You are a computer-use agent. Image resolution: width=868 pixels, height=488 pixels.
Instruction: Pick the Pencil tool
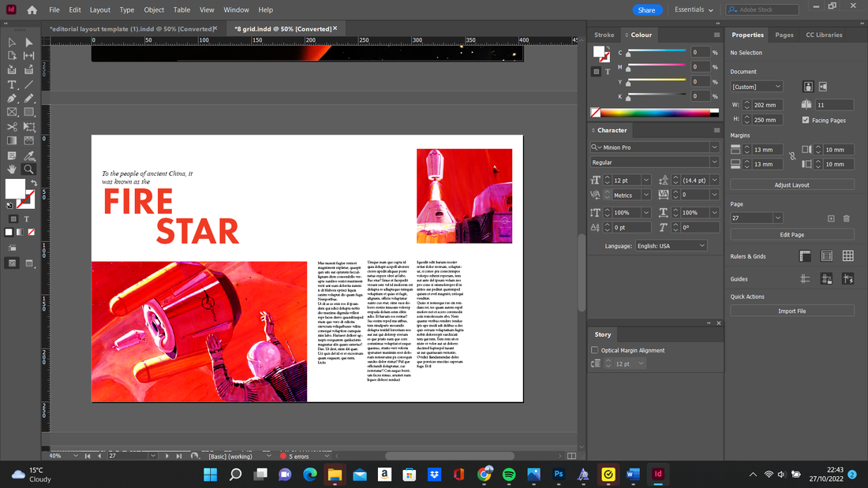tap(28, 99)
